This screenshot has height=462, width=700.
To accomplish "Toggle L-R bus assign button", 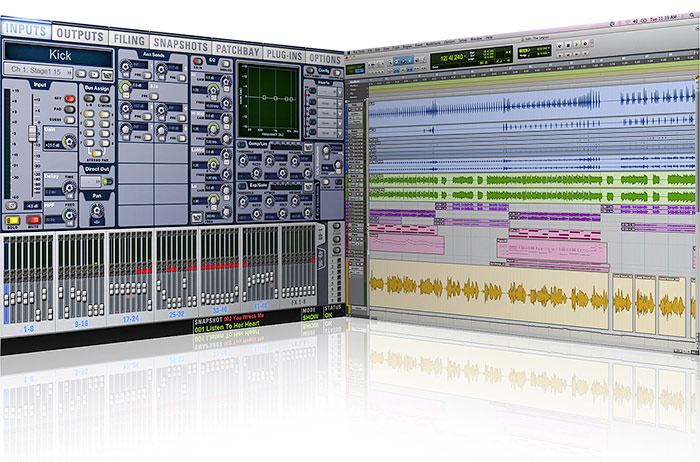I will pos(89,99).
